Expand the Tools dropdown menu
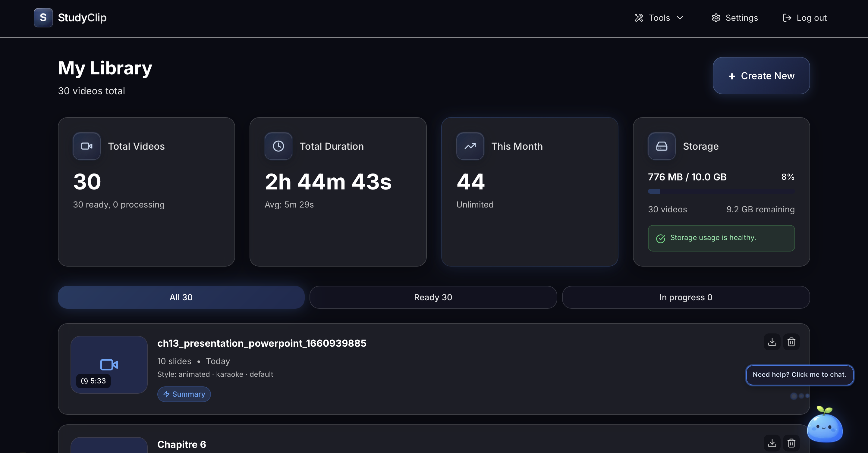868x453 pixels. click(x=659, y=18)
